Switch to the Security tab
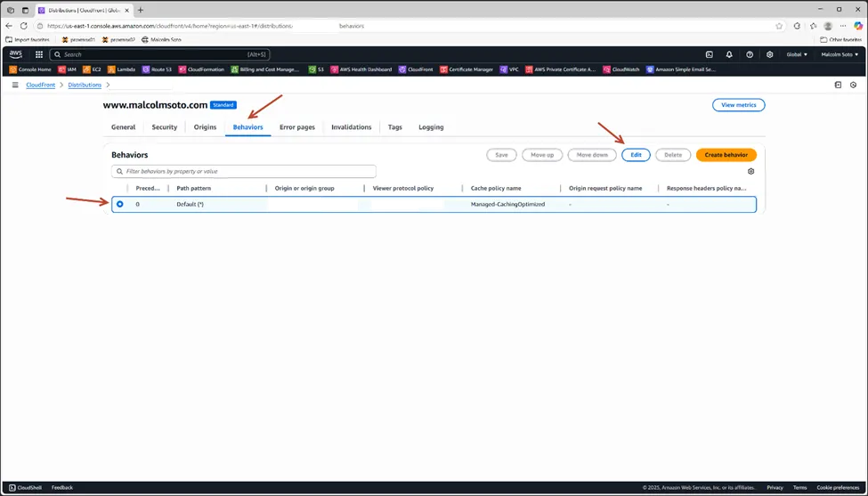The width and height of the screenshot is (868, 496). [165, 126]
